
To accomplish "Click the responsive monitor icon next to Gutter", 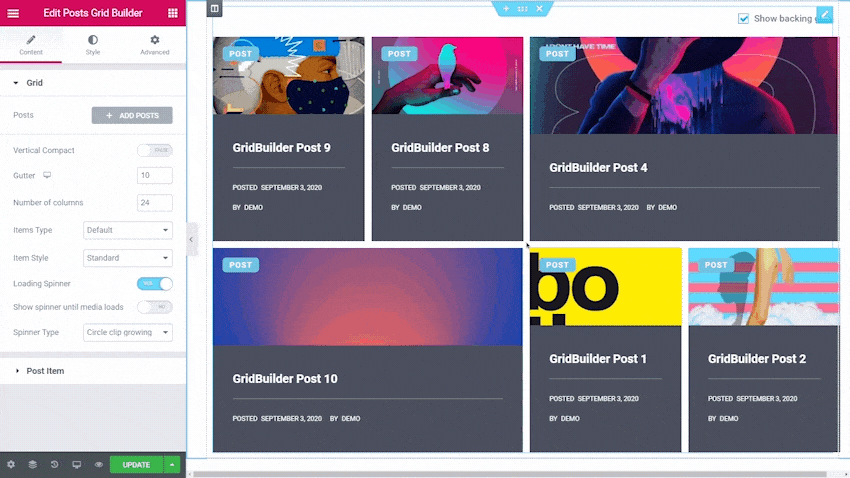I will pos(47,175).
